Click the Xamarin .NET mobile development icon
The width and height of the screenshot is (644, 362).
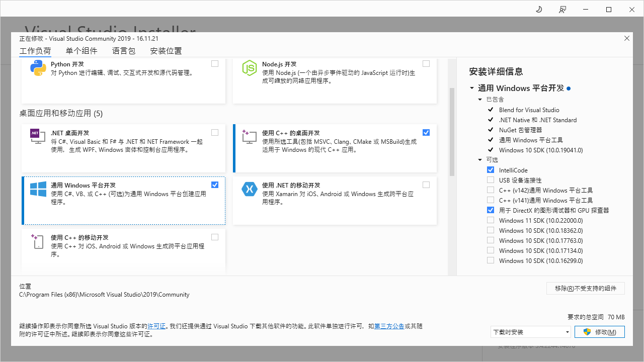(x=250, y=189)
